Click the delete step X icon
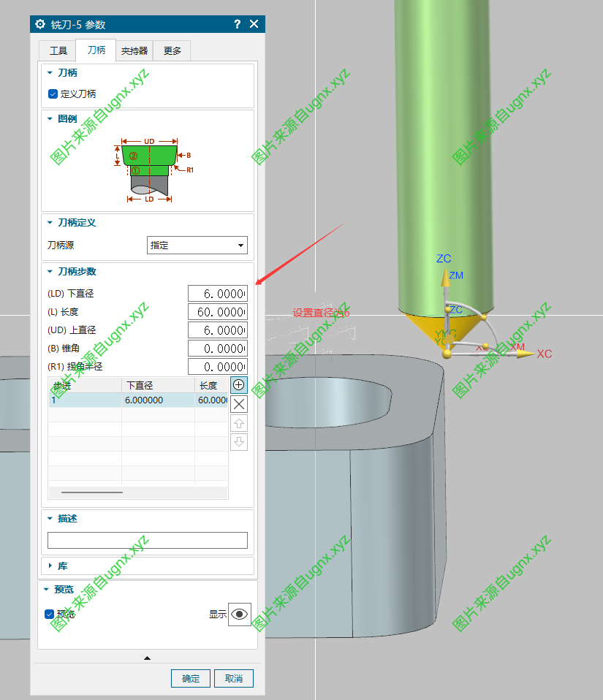This screenshot has width=603, height=700. click(x=238, y=404)
